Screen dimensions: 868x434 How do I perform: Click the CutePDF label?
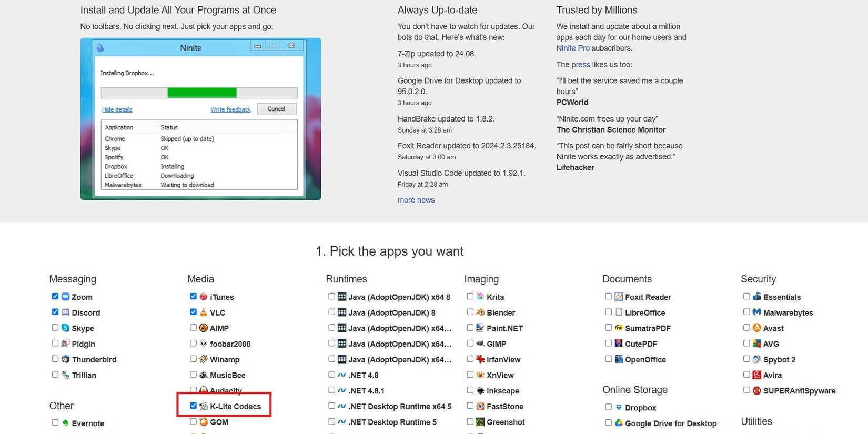click(641, 344)
